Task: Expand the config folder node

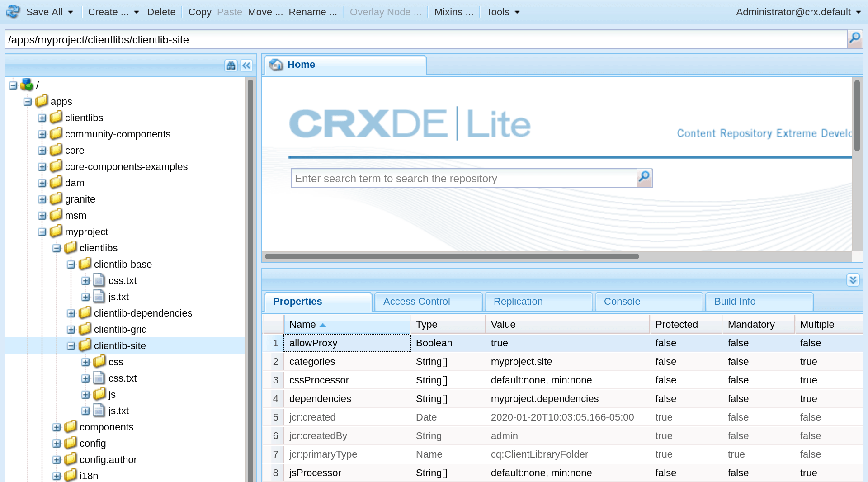Action: [57, 444]
